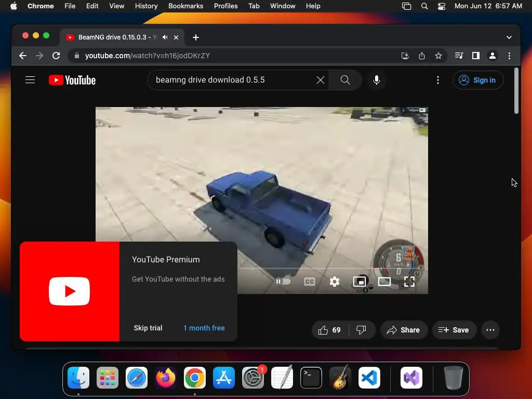
Task: Save video to a playlist
Action: (x=454, y=330)
